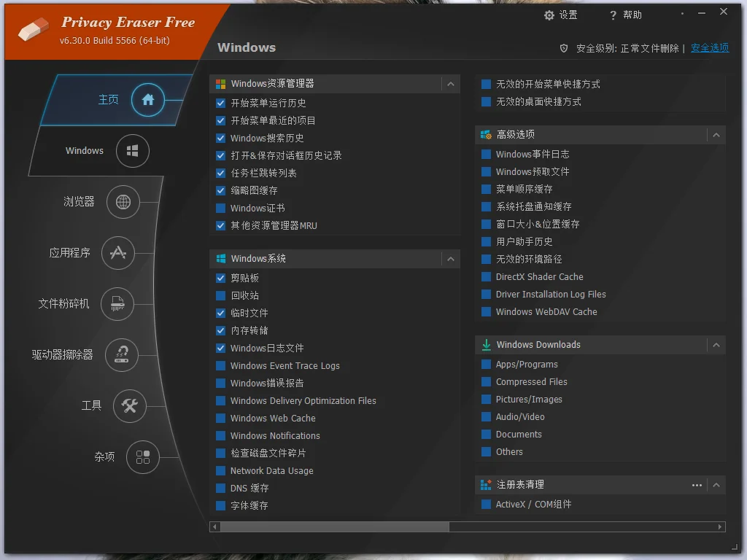
Task: Click the Privacy Eraser logo eraser icon
Action: pyautogui.click(x=34, y=29)
